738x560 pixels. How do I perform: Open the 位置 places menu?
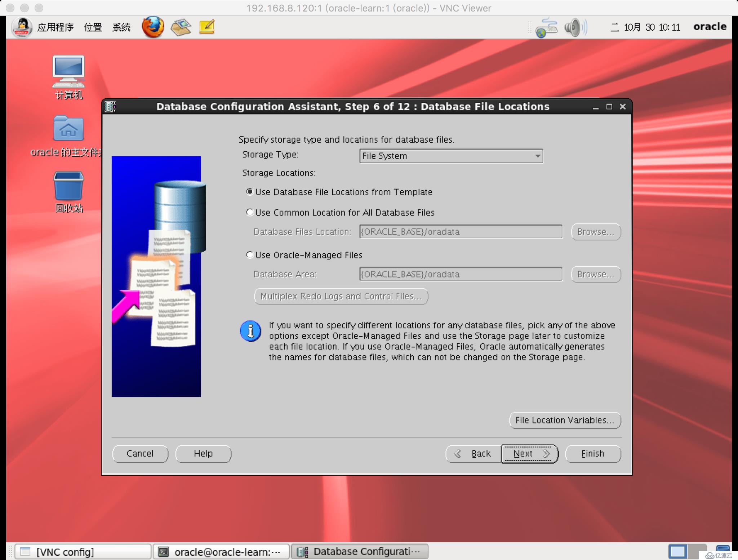click(x=93, y=27)
